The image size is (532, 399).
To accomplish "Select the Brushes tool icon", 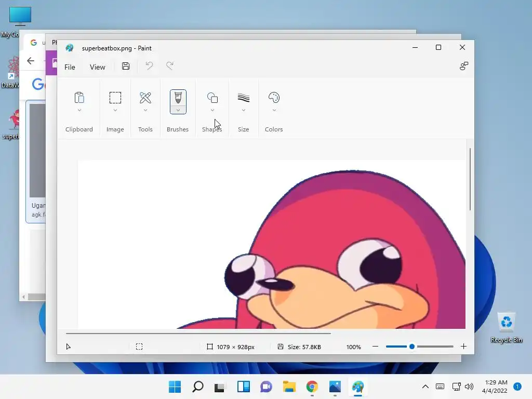I will [x=178, y=98].
